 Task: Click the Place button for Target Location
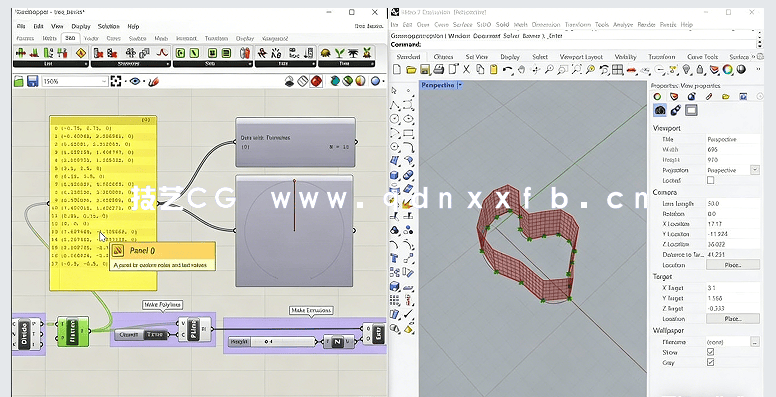732,319
